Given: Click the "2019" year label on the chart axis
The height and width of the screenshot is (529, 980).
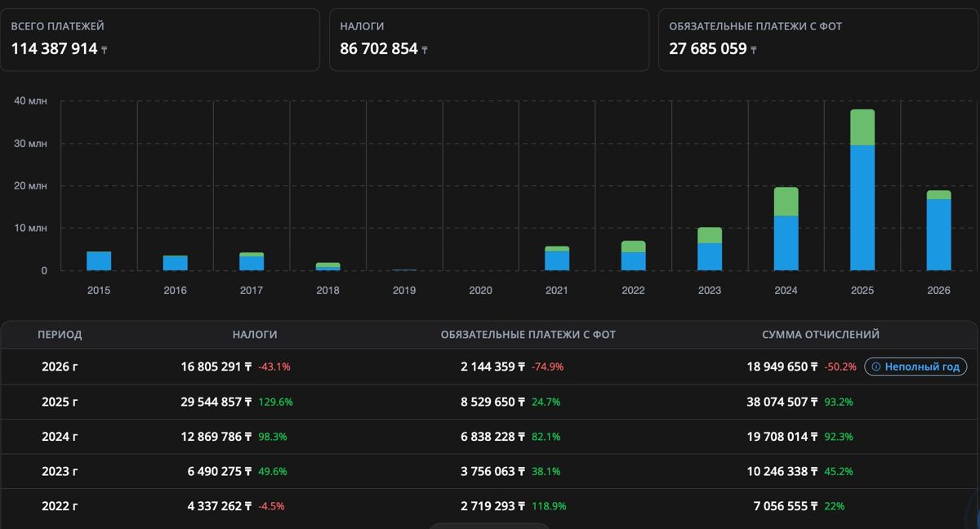Looking at the screenshot, I should click(404, 290).
